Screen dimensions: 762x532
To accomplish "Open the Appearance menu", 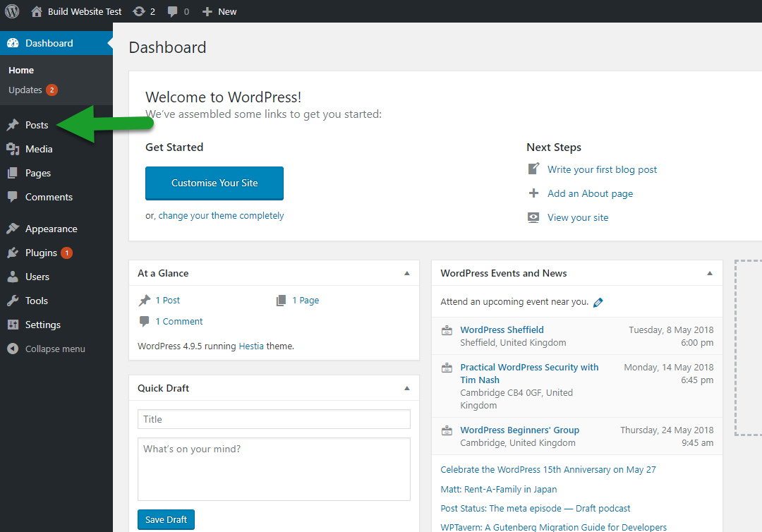I will coord(51,229).
